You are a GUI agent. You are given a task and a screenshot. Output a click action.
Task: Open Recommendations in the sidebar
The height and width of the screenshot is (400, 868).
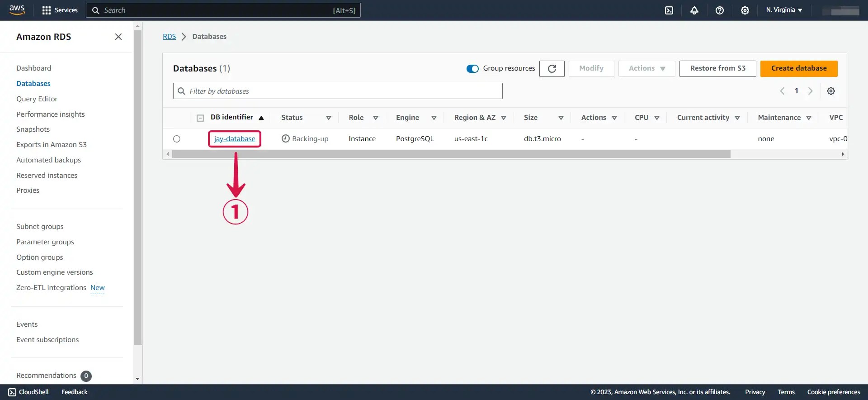46,375
